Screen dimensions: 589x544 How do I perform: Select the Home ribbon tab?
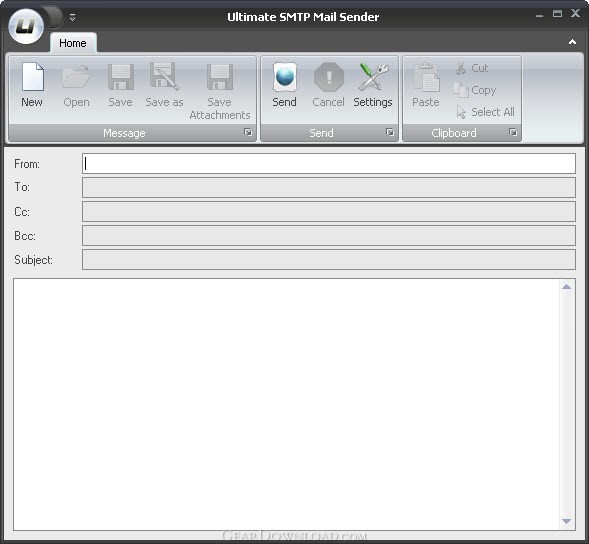click(x=73, y=43)
